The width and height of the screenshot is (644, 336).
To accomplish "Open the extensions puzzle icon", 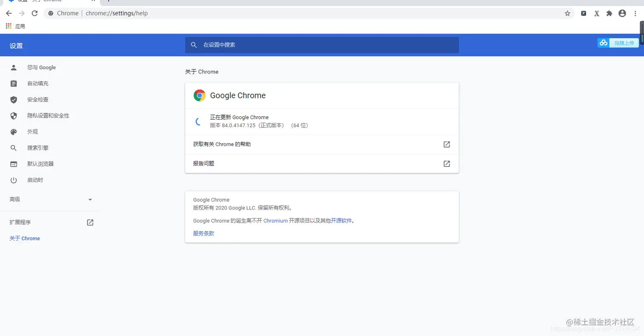I will click(609, 13).
